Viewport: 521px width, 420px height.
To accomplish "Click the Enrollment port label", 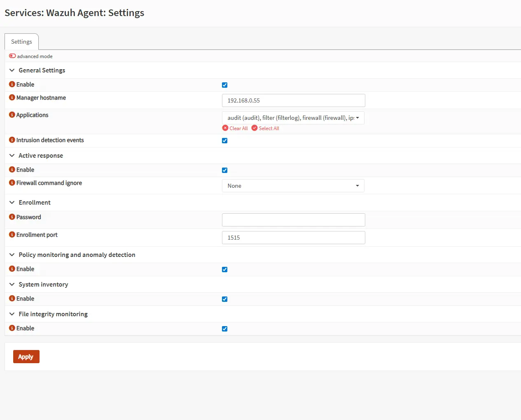I will click(37, 235).
